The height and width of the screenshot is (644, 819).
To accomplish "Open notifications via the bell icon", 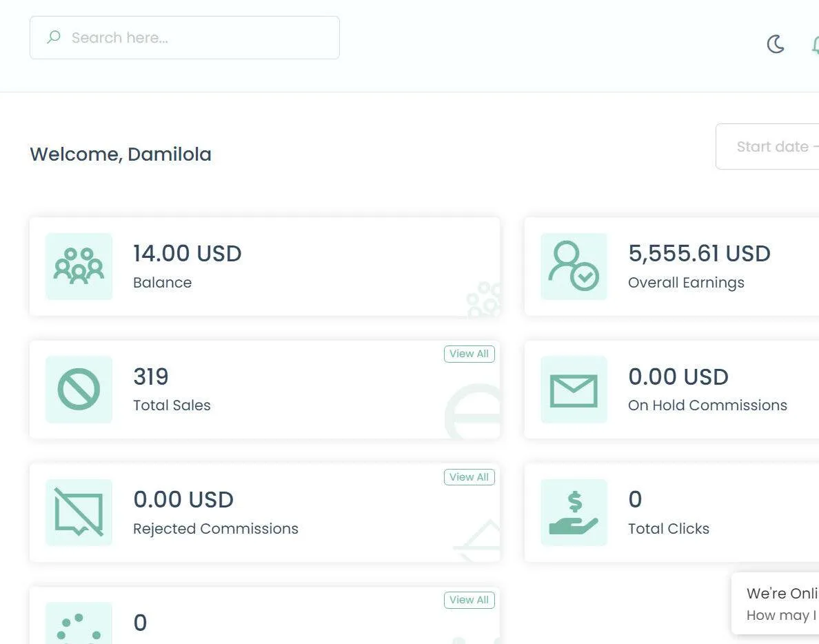I will point(816,44).
